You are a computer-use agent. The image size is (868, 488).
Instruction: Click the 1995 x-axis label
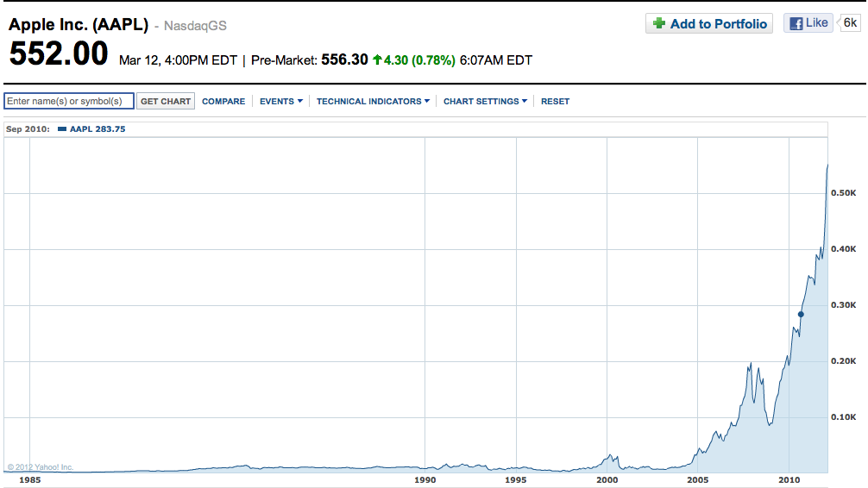[x=515, y=479]
